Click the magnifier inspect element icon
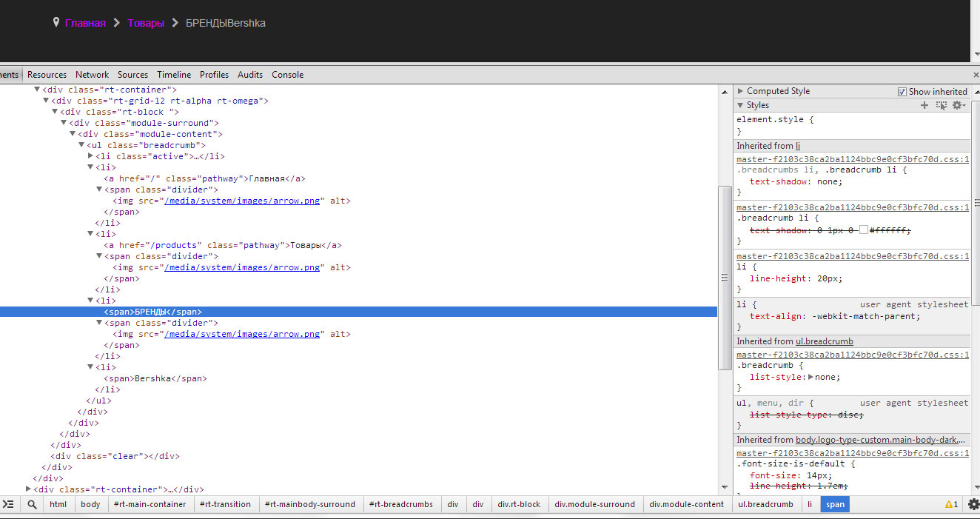The image size is (980, 519). pyautogui.click(x=32, y=504)
